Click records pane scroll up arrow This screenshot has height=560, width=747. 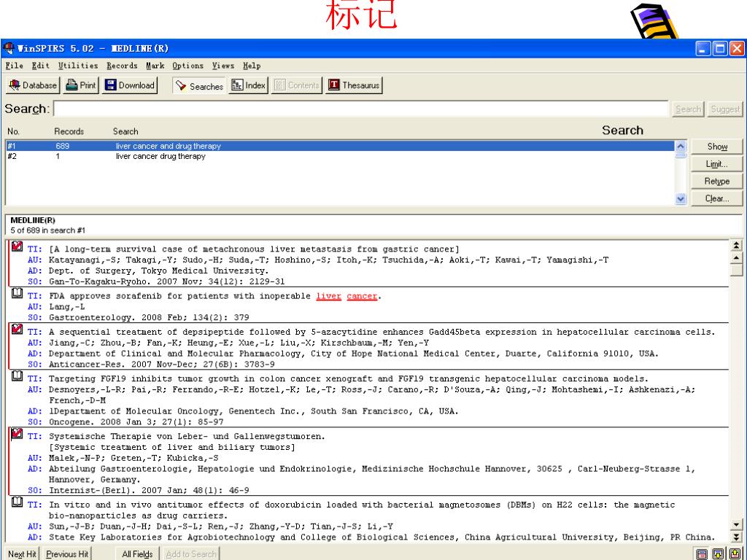[x=736, y=257]
